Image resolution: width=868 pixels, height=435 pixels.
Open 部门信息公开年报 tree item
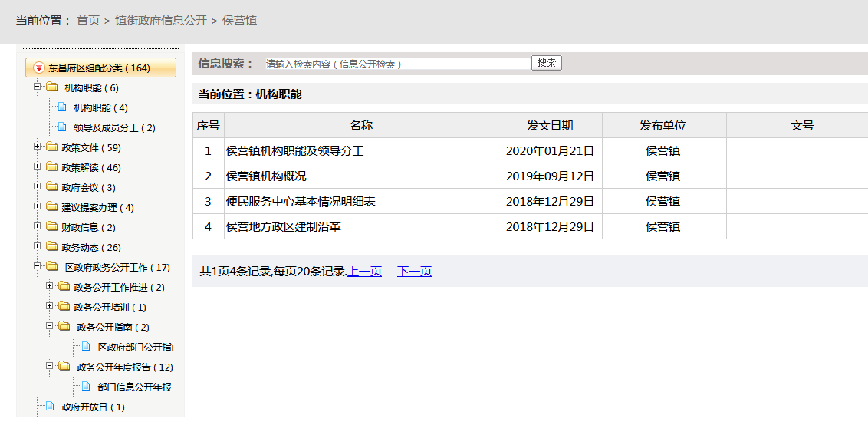pos(134,387)
